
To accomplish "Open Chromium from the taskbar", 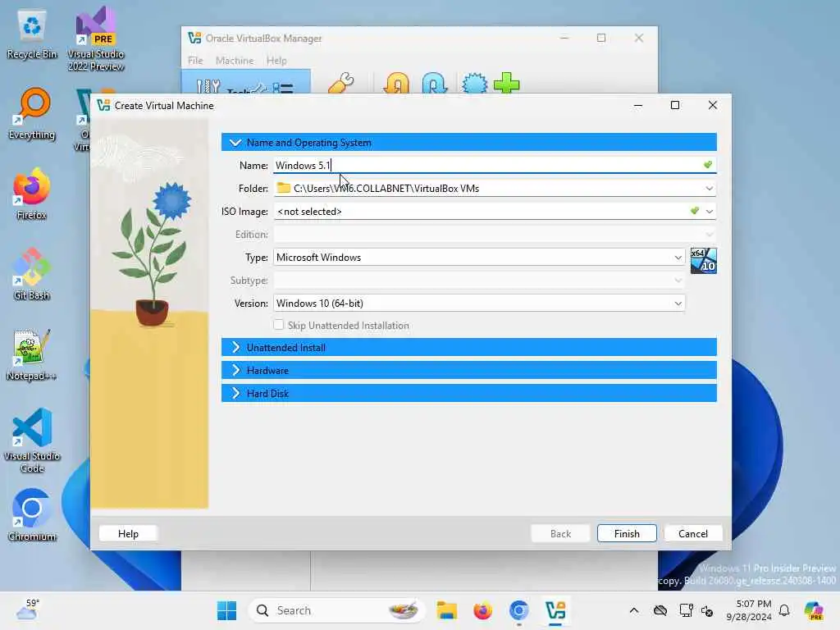I will 518,610.
